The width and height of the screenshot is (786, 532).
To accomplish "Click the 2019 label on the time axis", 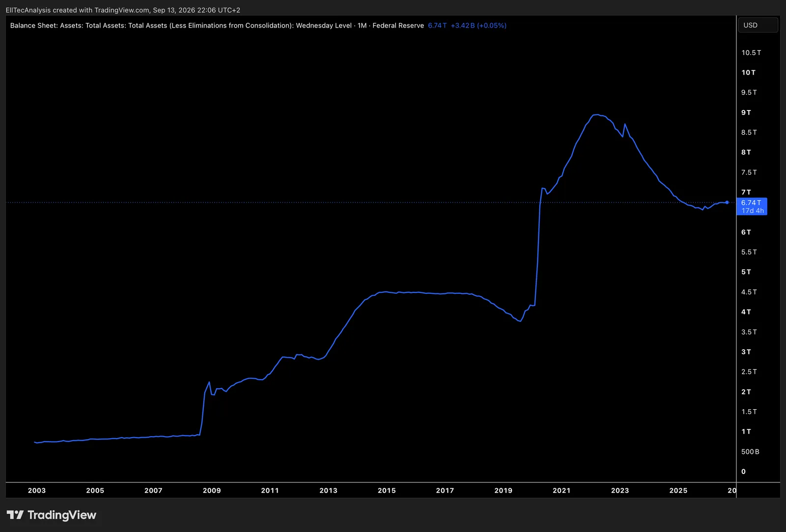I will tap(504, 490).
